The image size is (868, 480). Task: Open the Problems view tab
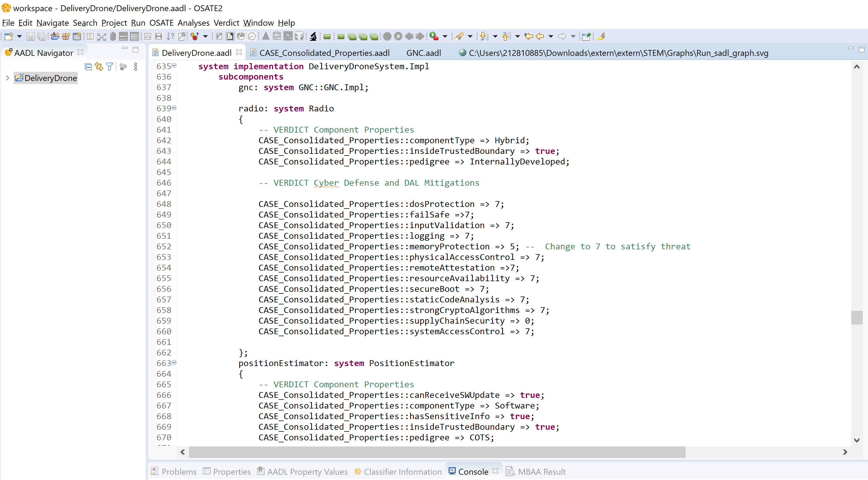coord(174,472)
